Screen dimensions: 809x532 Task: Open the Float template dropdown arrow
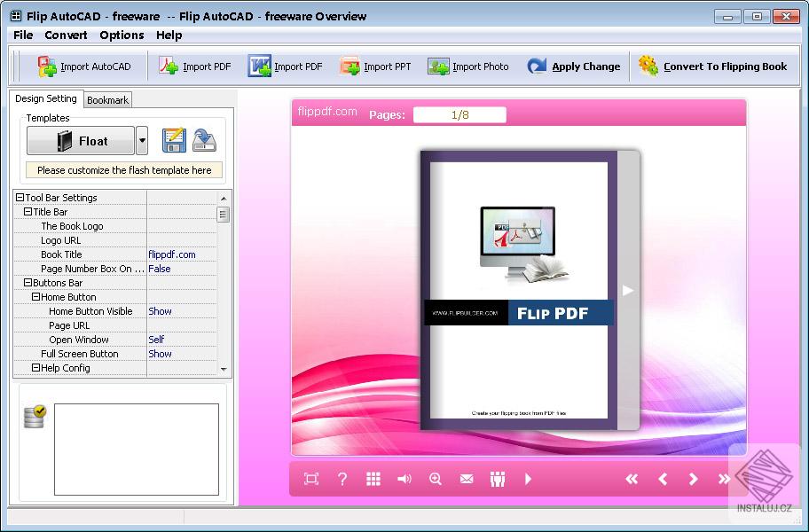(142, 140)
